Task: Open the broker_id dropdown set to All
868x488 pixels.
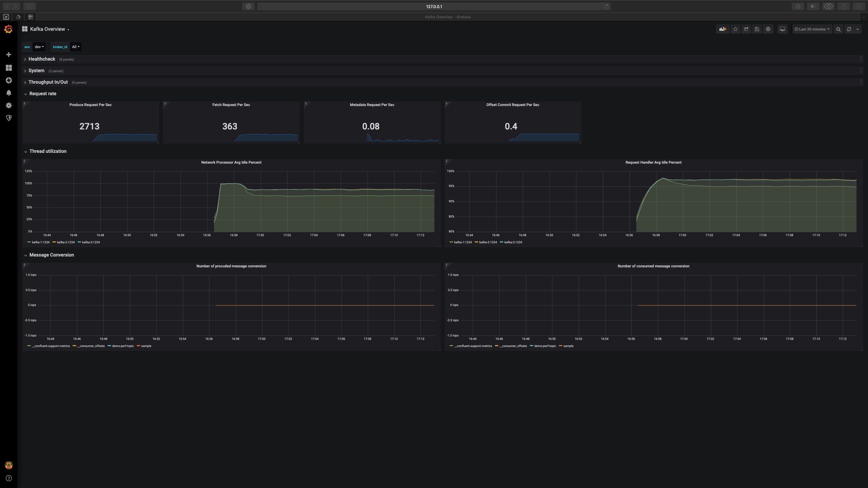Action: [76, 47]
